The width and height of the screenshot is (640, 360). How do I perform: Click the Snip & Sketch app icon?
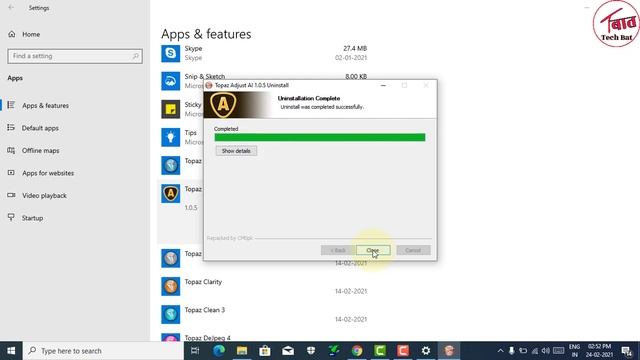tap(171, 81)
